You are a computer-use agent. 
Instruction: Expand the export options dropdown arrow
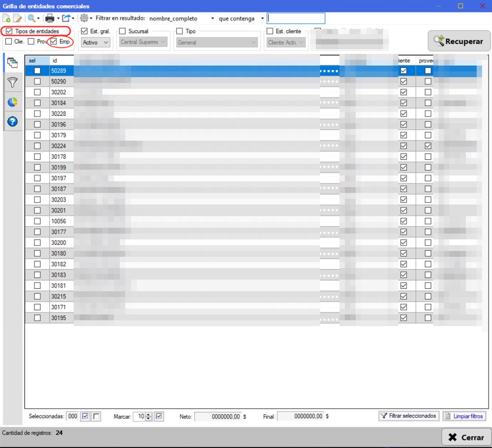click(x=73, y=18)
